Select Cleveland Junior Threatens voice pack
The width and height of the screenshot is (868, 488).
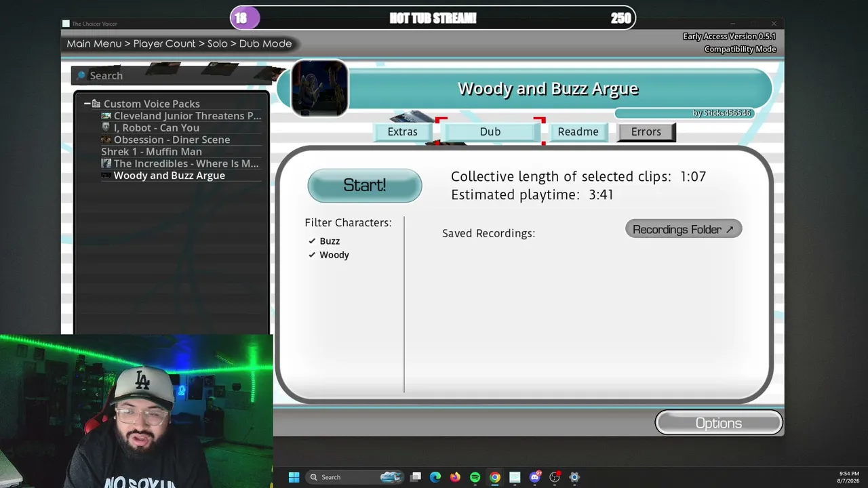[x=181, y=116]
